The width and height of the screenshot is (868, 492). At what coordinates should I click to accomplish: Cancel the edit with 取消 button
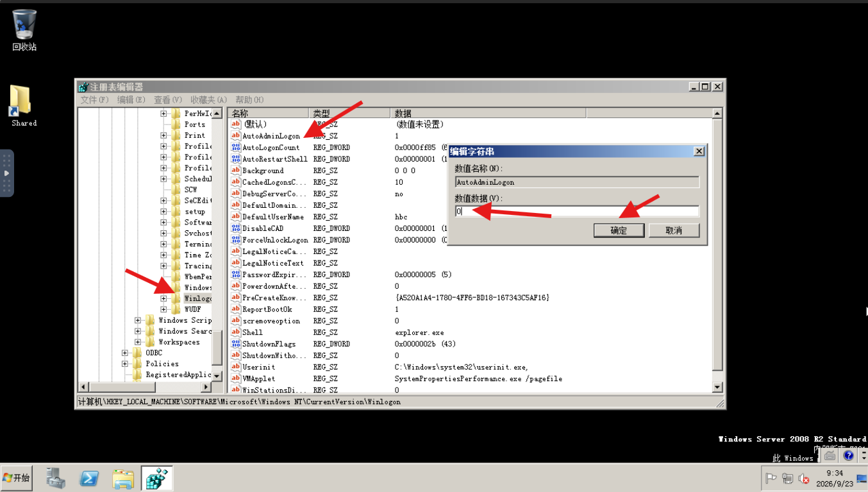(x=674, y=230)
